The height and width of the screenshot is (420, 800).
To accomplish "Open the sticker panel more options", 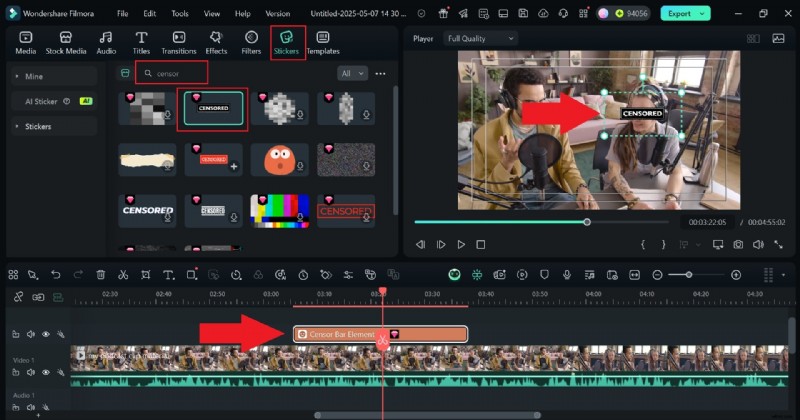I will pos(380,73).
